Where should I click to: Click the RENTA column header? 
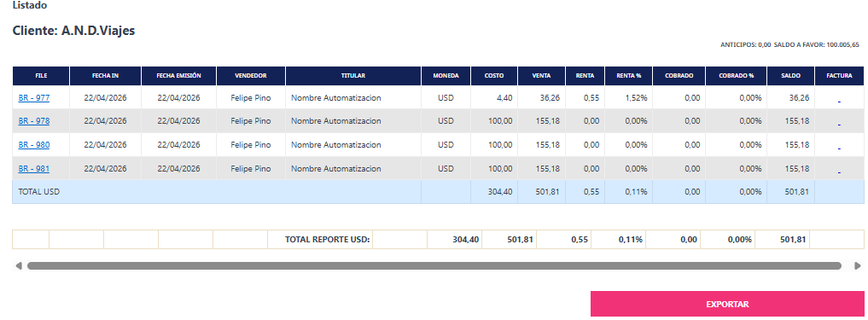click(585, 76)
